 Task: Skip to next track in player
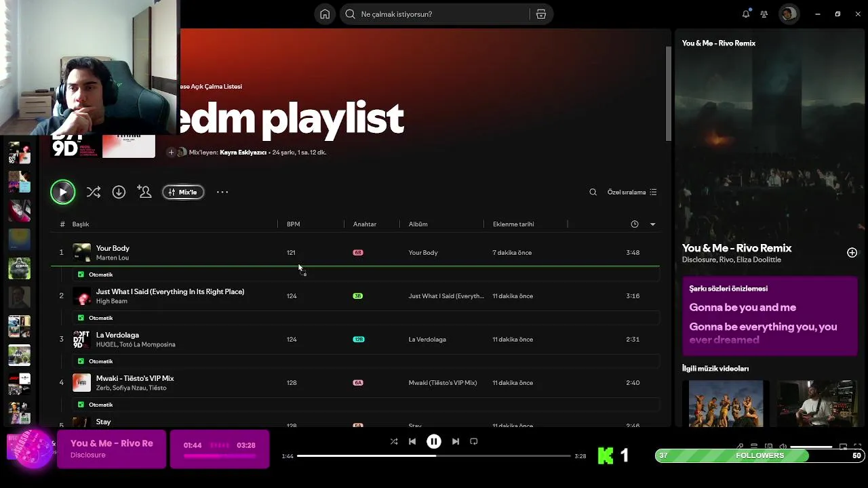[456, 442]
